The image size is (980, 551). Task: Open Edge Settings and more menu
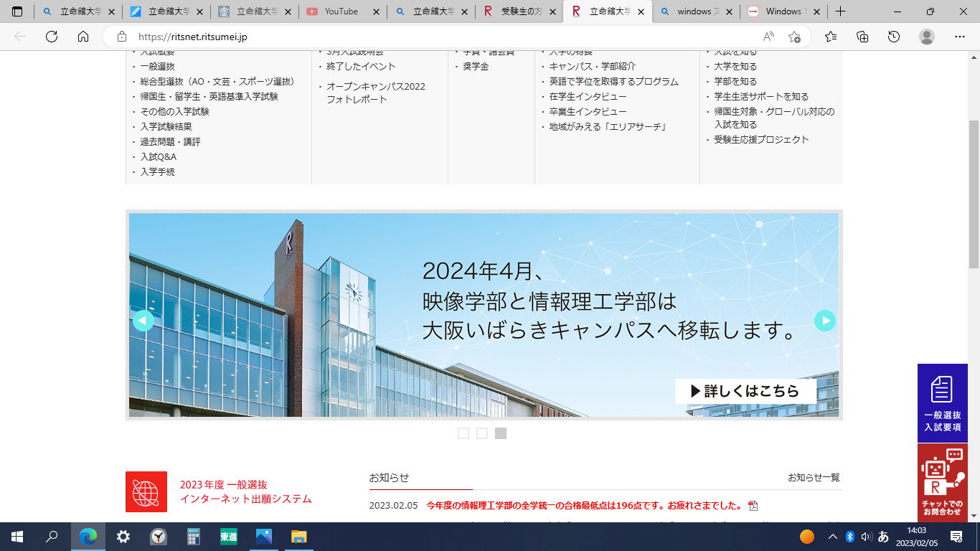(x=959, y=37)
